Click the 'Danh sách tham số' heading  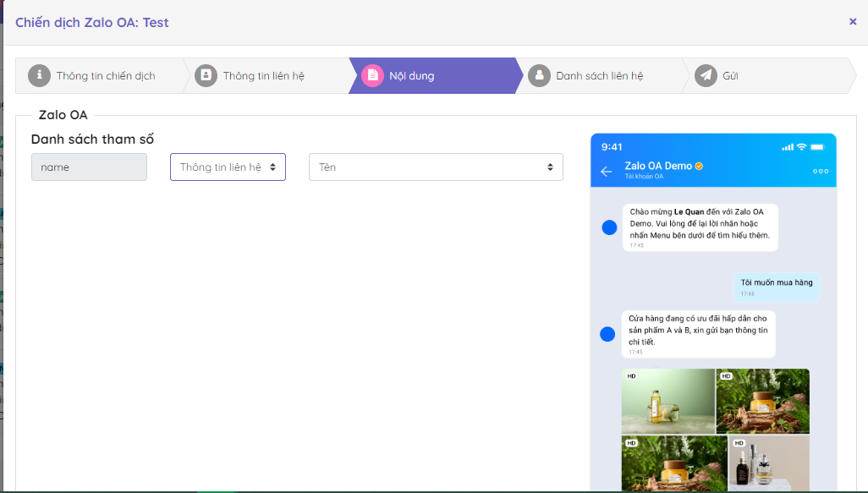(x=92, y=140)
